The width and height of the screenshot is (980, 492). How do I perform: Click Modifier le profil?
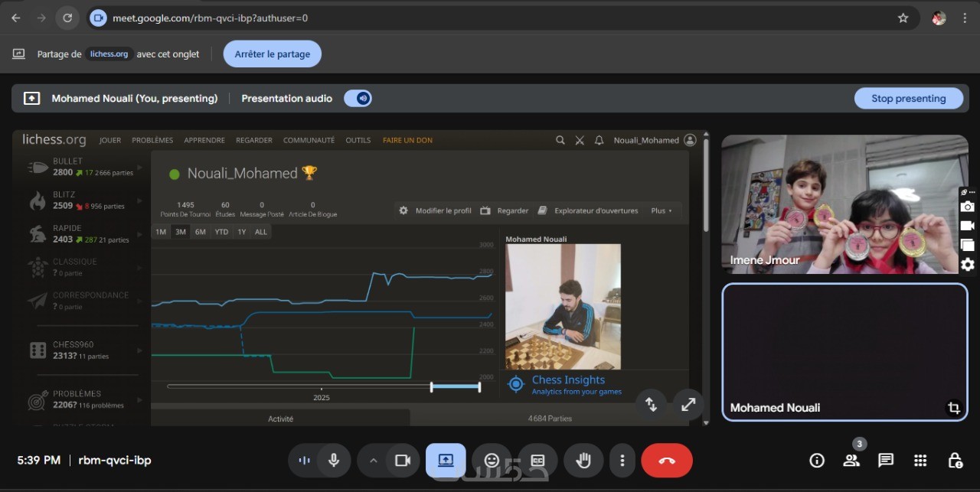436,210
